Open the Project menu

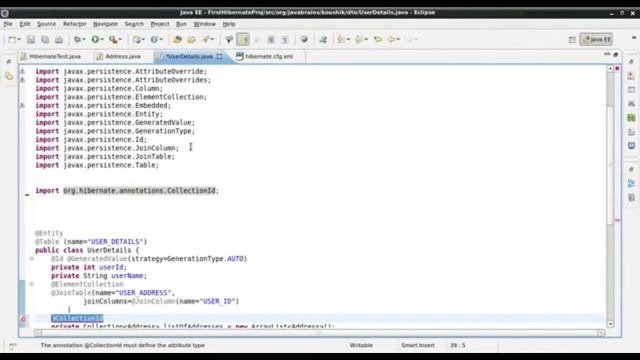coord(160,24)
